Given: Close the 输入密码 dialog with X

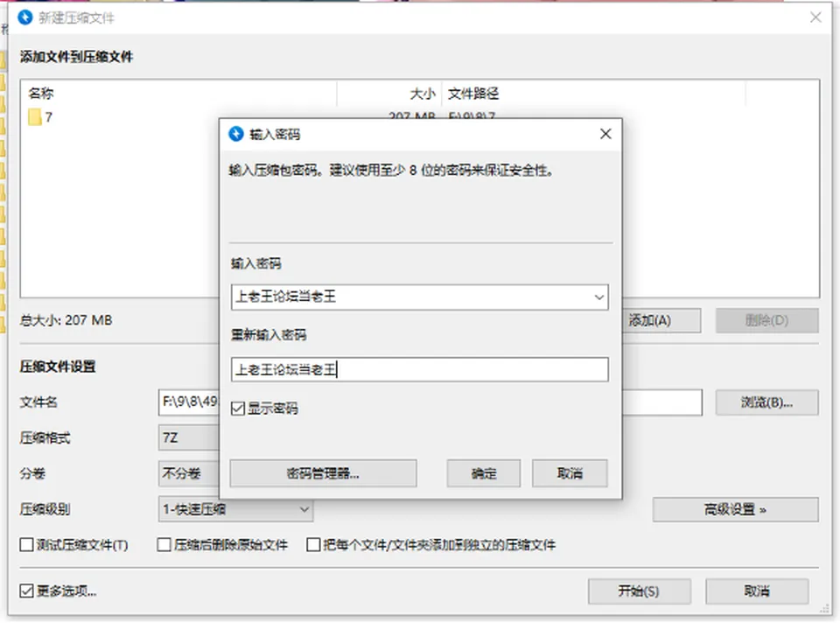Looking at the screenshot, I should [605, 134].
